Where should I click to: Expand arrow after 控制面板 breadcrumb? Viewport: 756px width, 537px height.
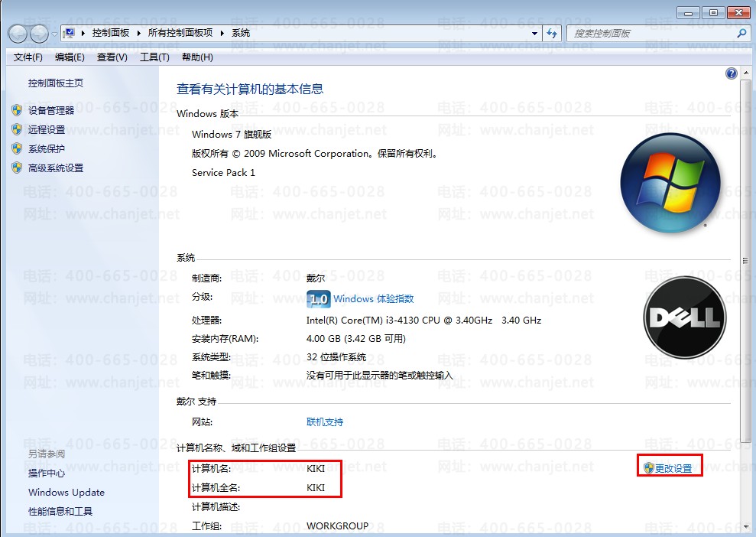139,33
